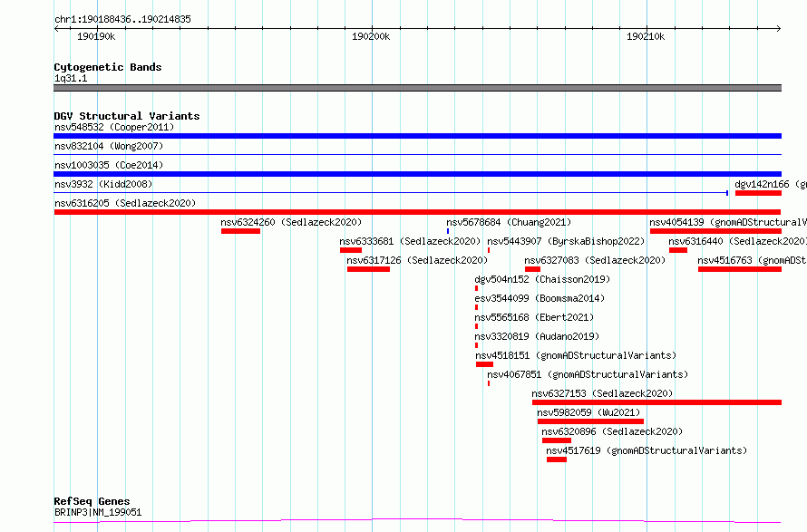Select the nsv5982059 (Wu2021) red bar

(x=591, y=421)
